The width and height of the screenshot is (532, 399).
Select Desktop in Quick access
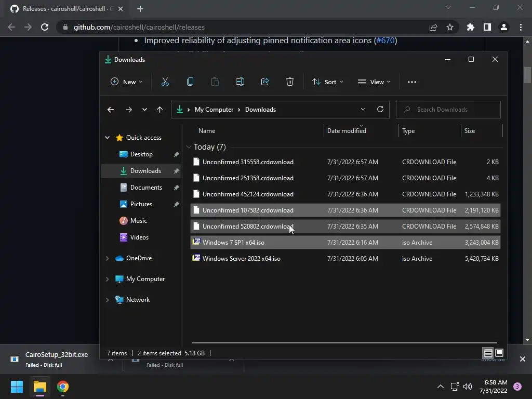coord(141,154)
